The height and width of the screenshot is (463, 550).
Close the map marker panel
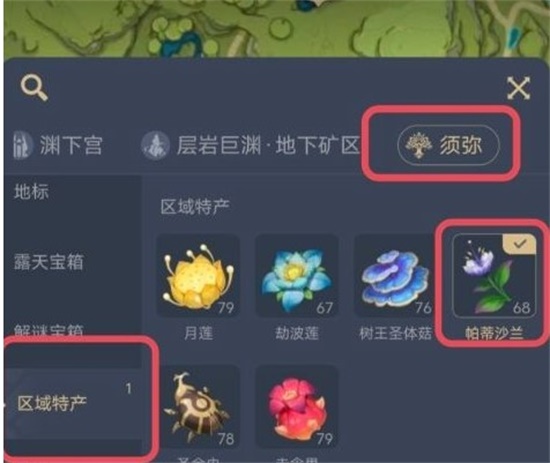coord(518,88)
